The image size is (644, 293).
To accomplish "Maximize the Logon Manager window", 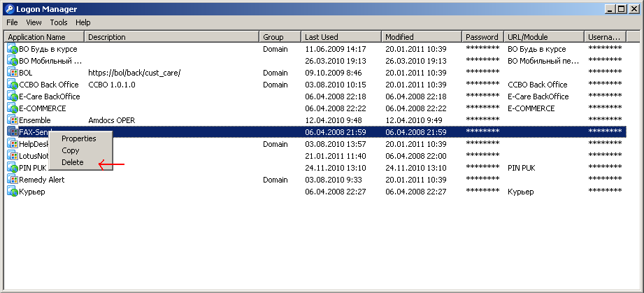I will coord(622,8).
